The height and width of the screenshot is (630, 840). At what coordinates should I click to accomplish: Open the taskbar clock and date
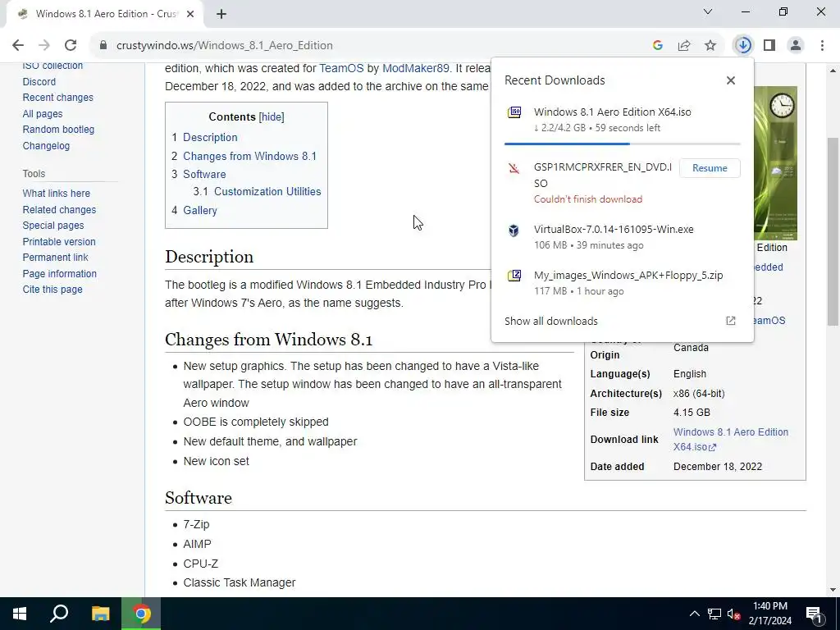[769, 614]
